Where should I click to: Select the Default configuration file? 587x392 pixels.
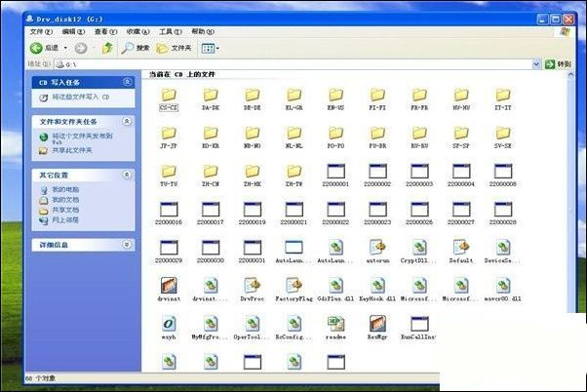[461, 252]
